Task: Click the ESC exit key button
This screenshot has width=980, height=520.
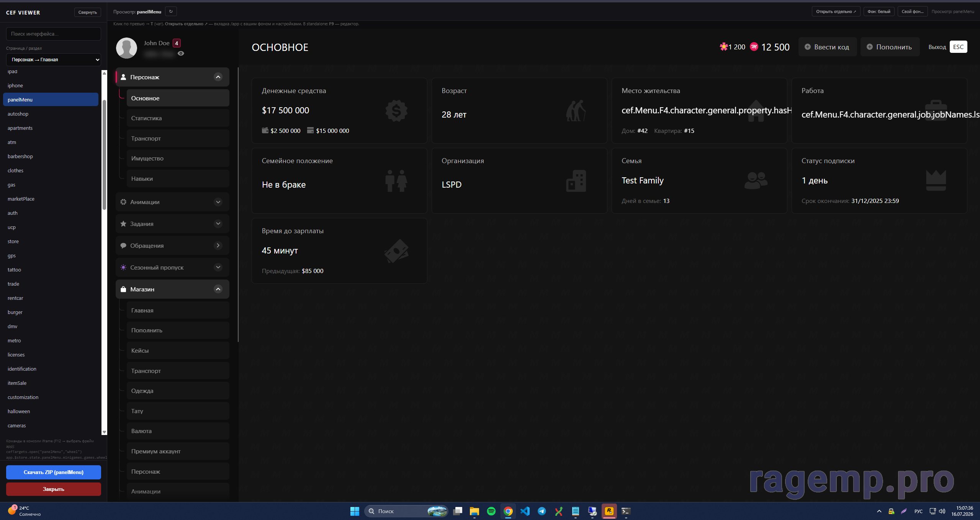Action: tap(958, 47)
